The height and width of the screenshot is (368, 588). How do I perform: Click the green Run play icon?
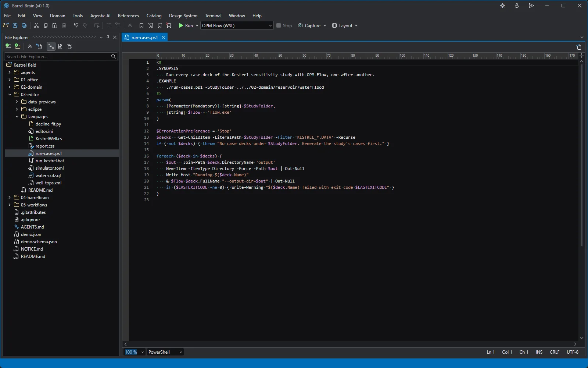point(181,25)
